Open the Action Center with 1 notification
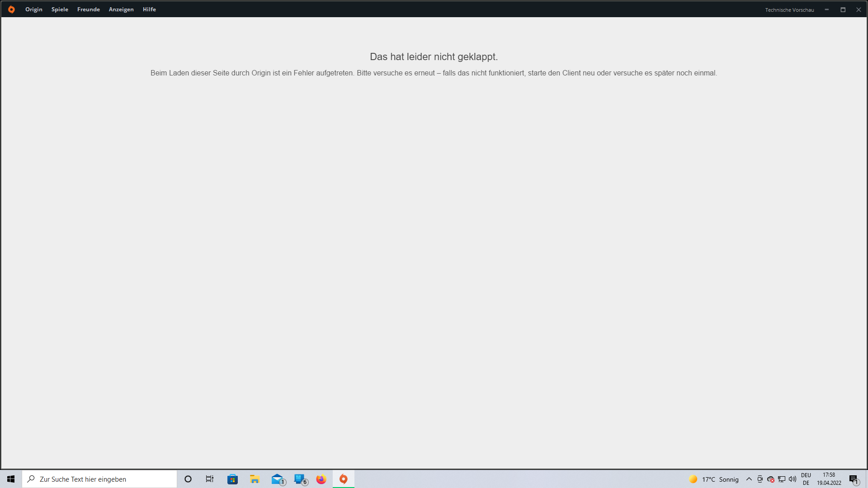The image size is (868, 488). [854, 479]
